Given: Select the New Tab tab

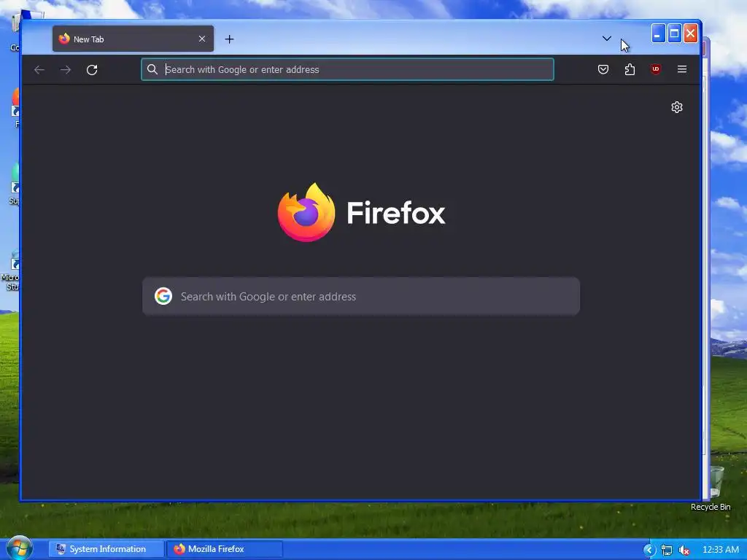Looking at the screenshot, I should coord(133,39).
